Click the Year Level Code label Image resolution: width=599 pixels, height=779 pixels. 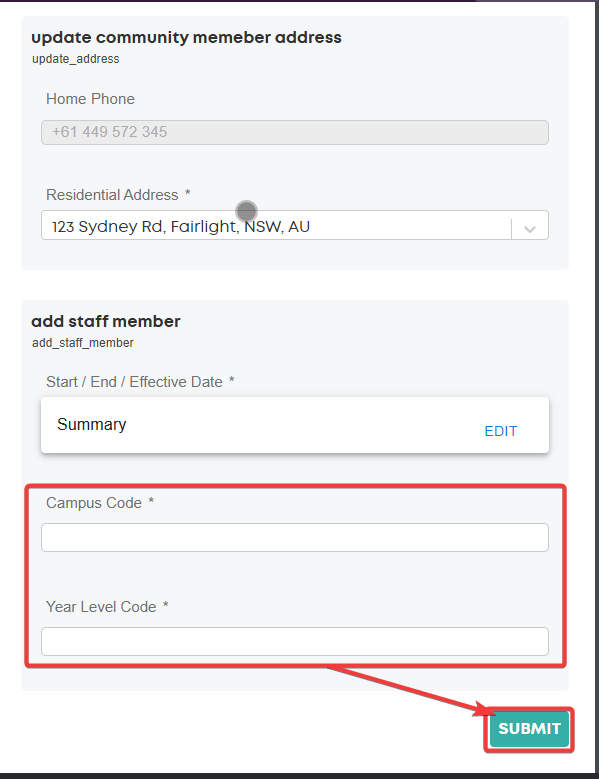click(x=101, y=607)
